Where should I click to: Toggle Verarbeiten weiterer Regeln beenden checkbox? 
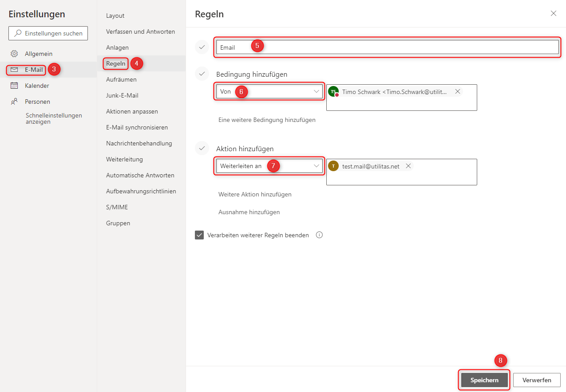pyautogui.click(x=199, y=235)
